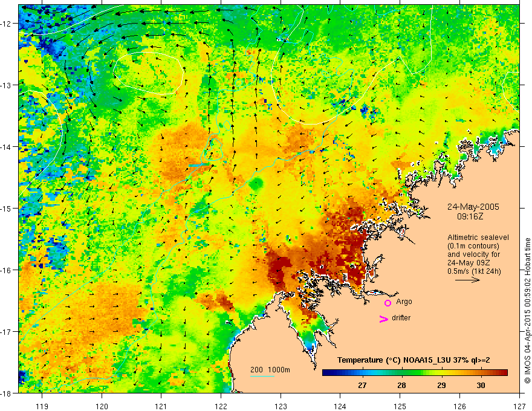The image size is (532, 411).
Task: Click the cyan 200 1000m isobath legend line
Action: (x=262, y=376)
